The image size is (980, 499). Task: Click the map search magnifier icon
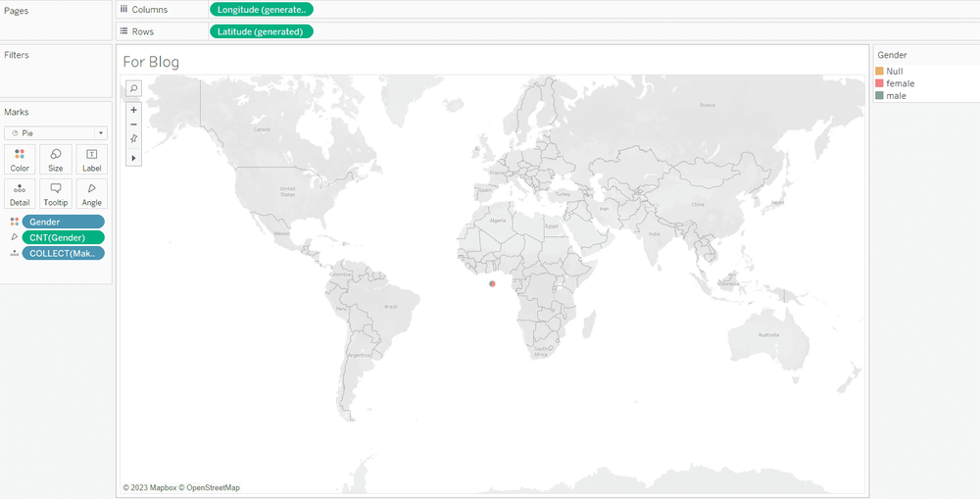tap(134, 88)
